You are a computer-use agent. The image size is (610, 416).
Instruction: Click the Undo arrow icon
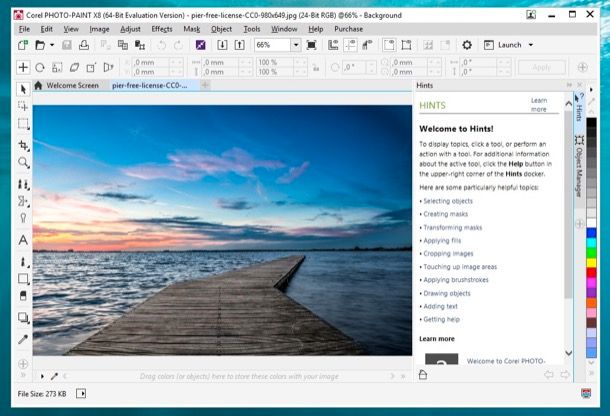tap(161, 45)
